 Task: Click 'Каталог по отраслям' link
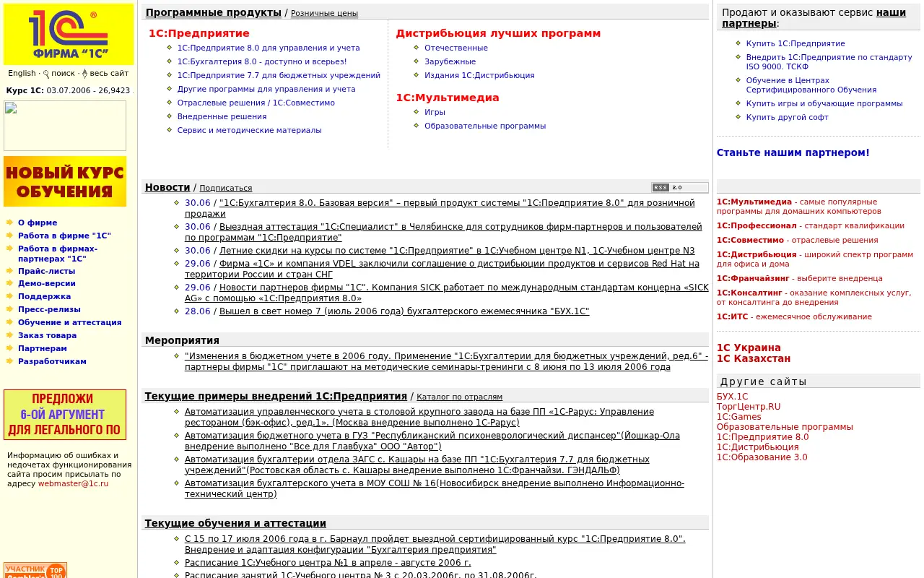[459, 397]
